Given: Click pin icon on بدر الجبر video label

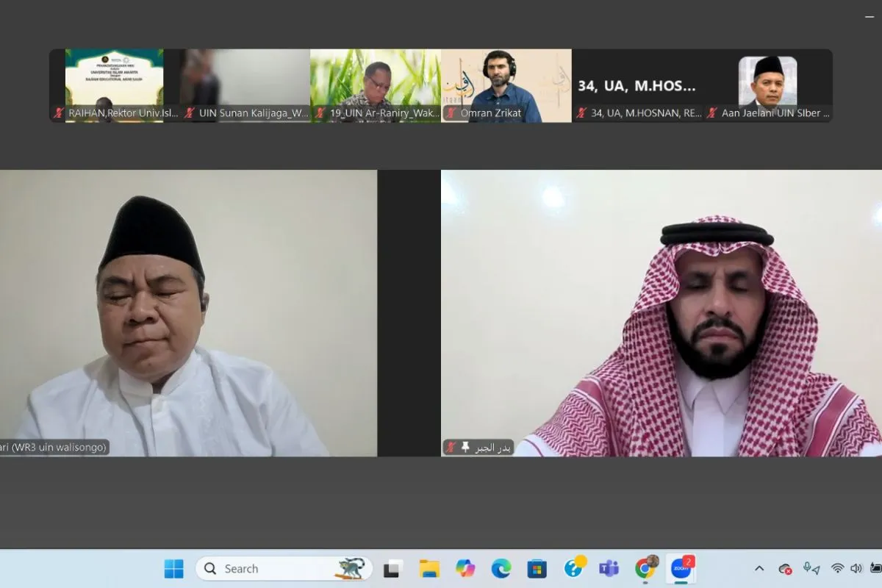Looking at the screenshot, I should 465,447.
